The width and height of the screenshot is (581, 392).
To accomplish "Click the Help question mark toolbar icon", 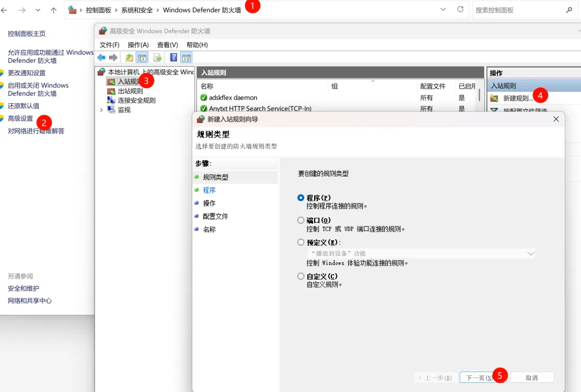I will pos(173,58).
